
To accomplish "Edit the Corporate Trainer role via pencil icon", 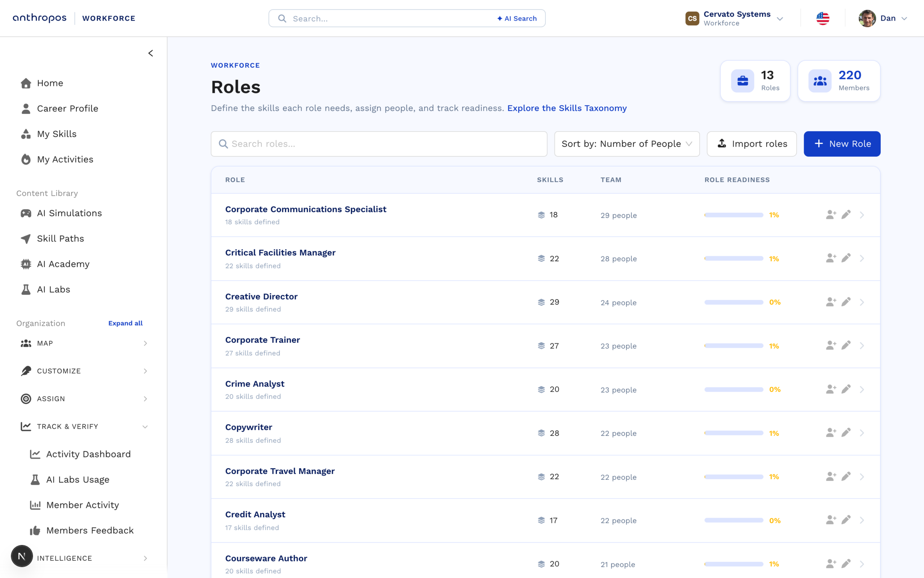I will click(846, 346).
